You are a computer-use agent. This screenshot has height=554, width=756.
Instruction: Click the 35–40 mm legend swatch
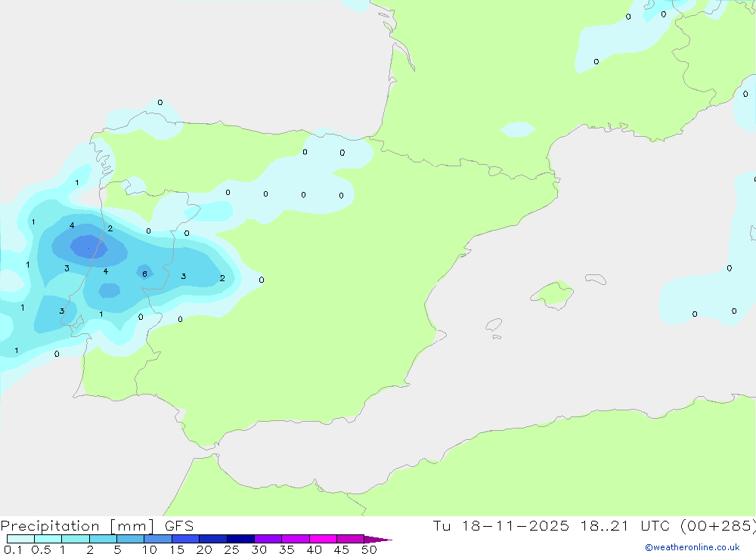pos(296,539)
